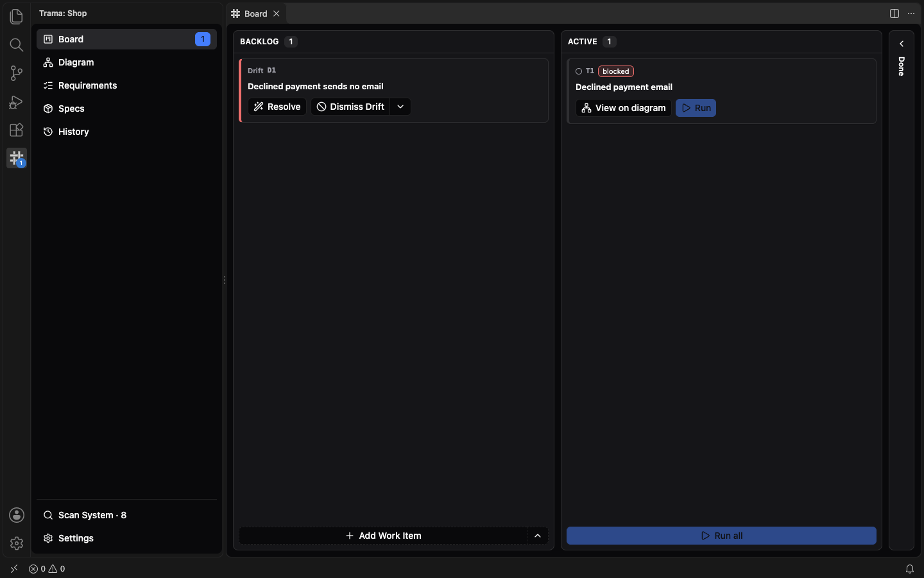Open Requirements in the sidebar
The height and width of the screenshot is (578, 924).
(x=126, y=85)
